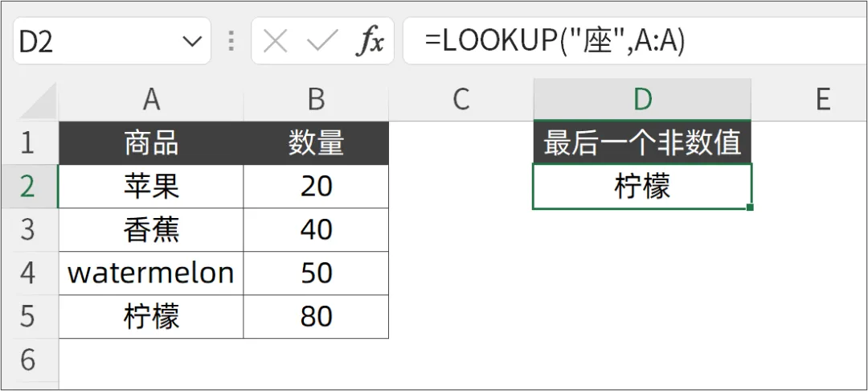
Task: Click the formula bar LOOKUP text
Action: tap(555, 42)
